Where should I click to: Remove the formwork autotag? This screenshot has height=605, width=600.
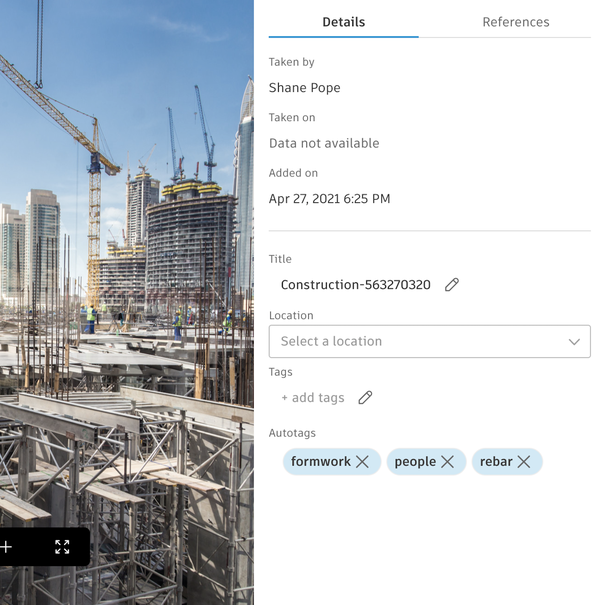[x=362, y=461]
